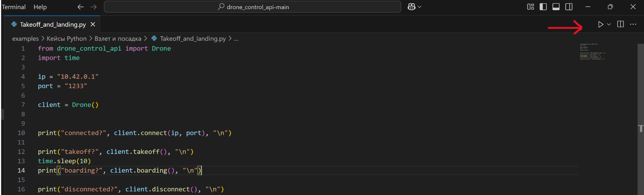The image size is (644, 195).
Task: Select the Takeoff_and_landing.py editor tab
Action: coord(53,25)
